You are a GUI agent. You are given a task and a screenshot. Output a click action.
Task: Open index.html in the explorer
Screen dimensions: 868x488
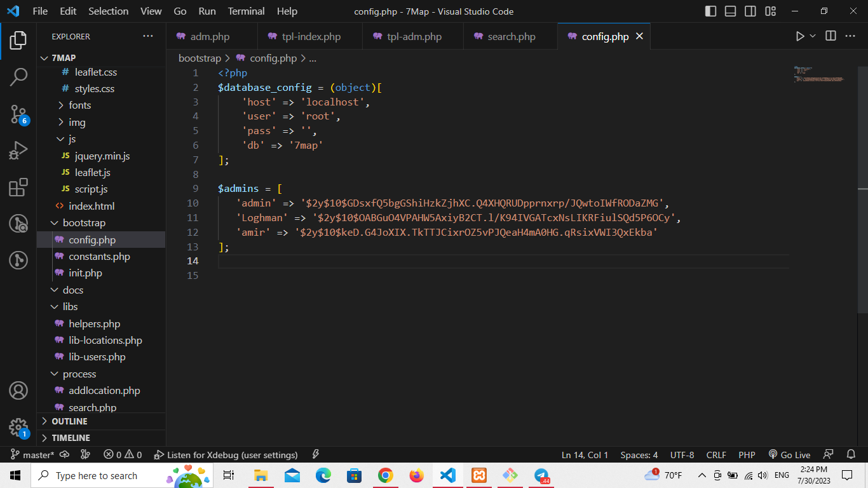101,206
